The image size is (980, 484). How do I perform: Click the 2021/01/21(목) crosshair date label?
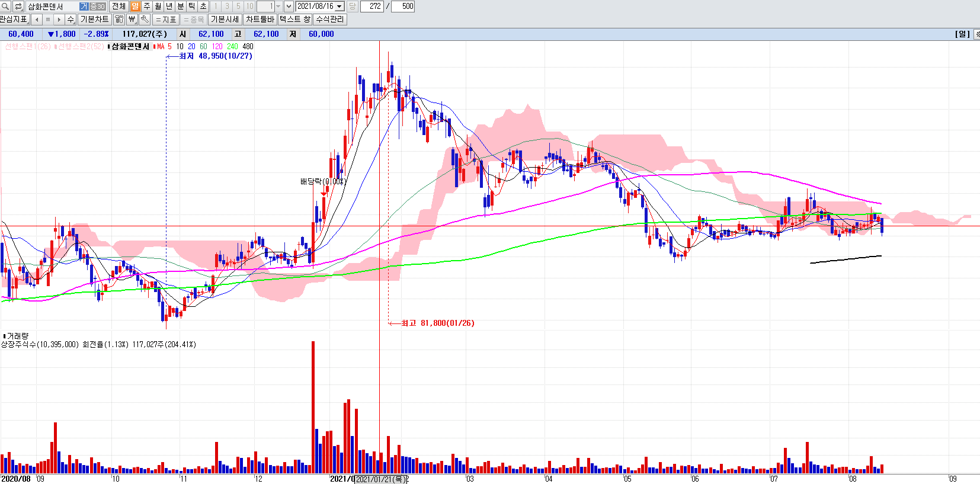click(x=381, y=479)
